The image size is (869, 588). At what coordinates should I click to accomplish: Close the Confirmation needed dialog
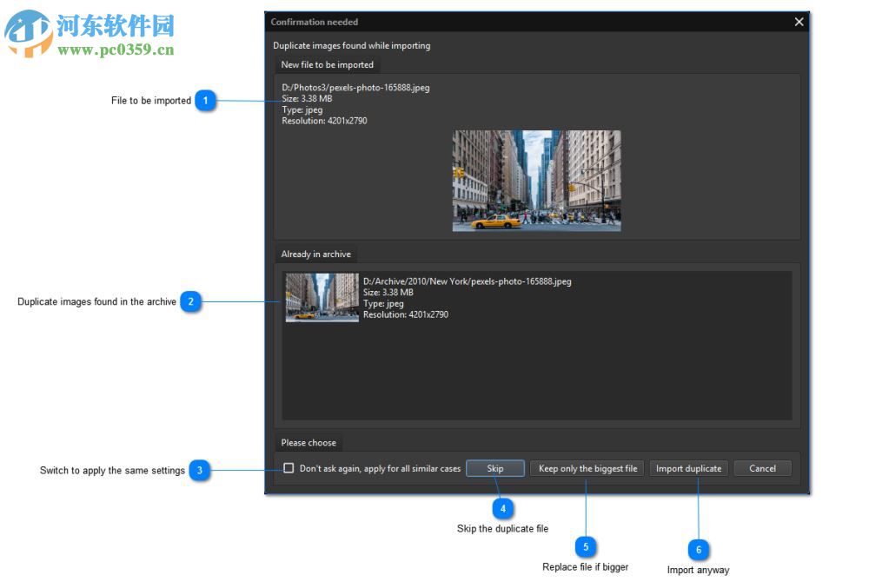799,22
